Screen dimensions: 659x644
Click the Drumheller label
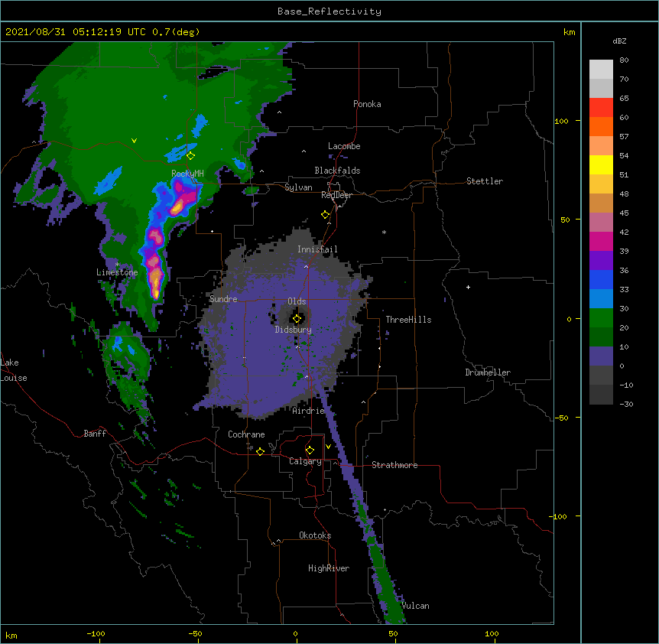(488, 372)
